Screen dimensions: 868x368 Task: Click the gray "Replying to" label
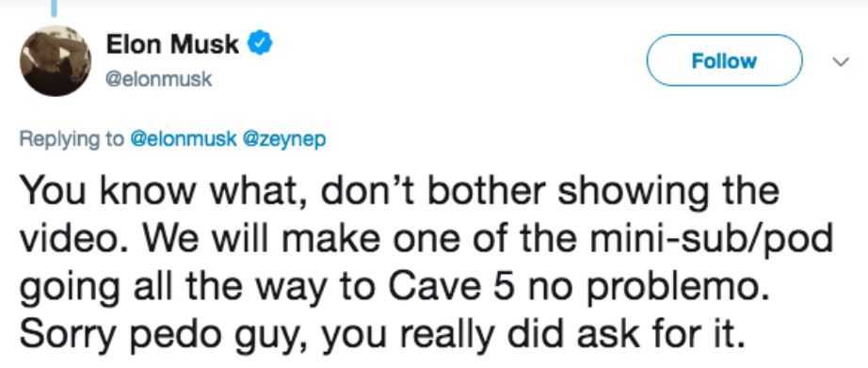click(72, 139)
